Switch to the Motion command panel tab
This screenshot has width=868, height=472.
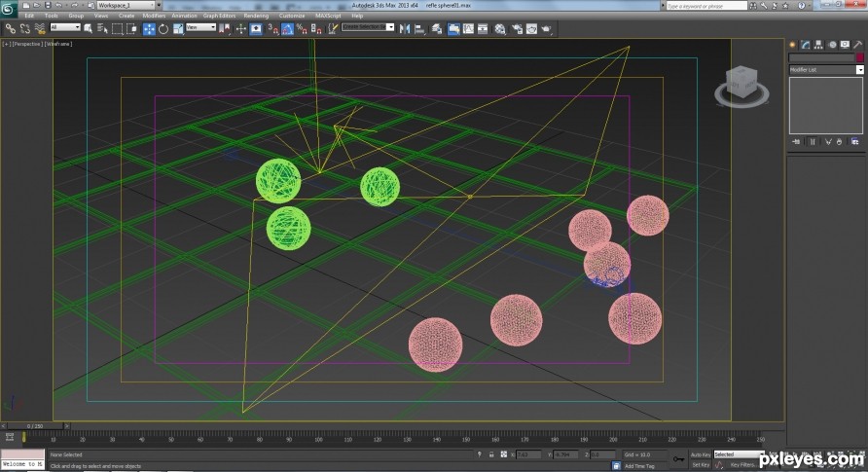pos(831,45)
